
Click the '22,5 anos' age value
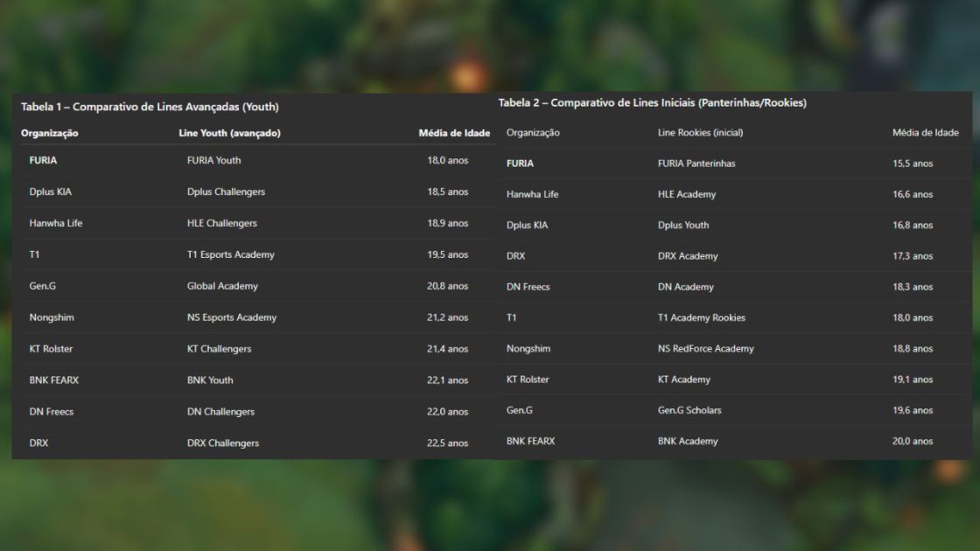tap(447, 443)
